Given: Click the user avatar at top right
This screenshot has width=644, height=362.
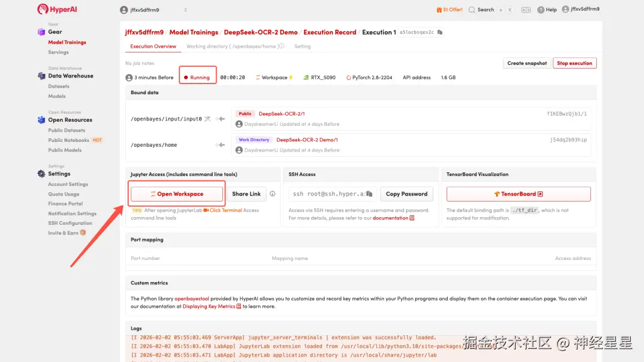Looking at the screenshot, I should (x=565, y=9).
